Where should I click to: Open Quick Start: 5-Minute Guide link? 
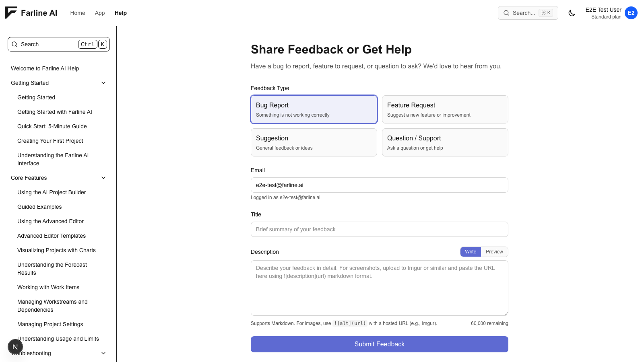pos(52,126)
